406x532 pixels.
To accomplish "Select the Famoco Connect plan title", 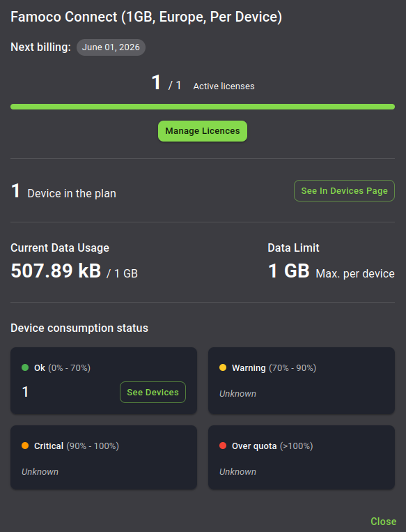I will click(146, 17).
